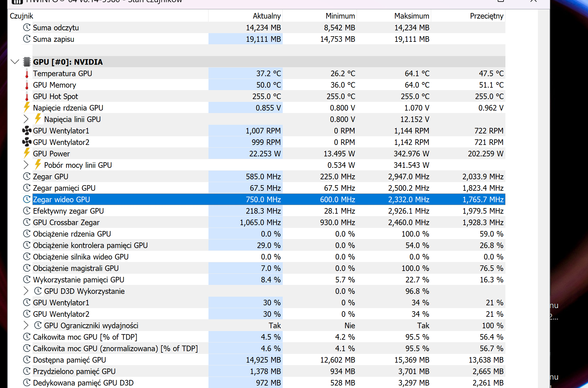
Task: Expand the GPU D3D Wykorzystanie subgroup
Action: coord(26,291)
